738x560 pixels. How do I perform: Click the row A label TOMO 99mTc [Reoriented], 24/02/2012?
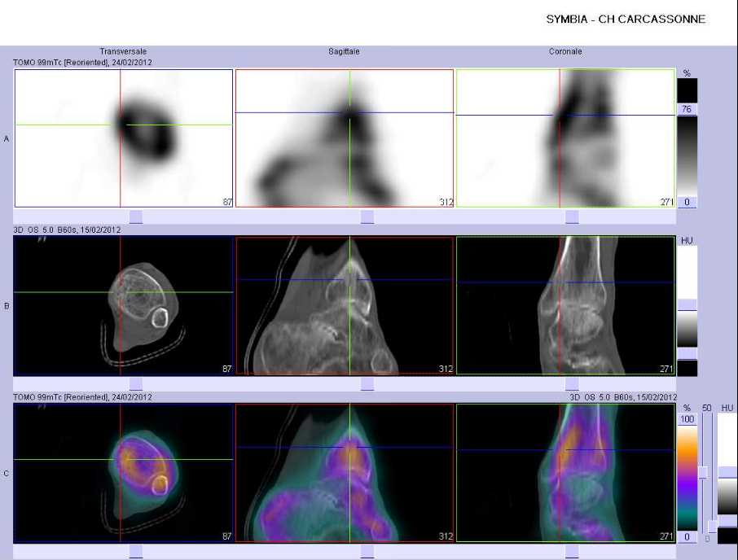82,62
